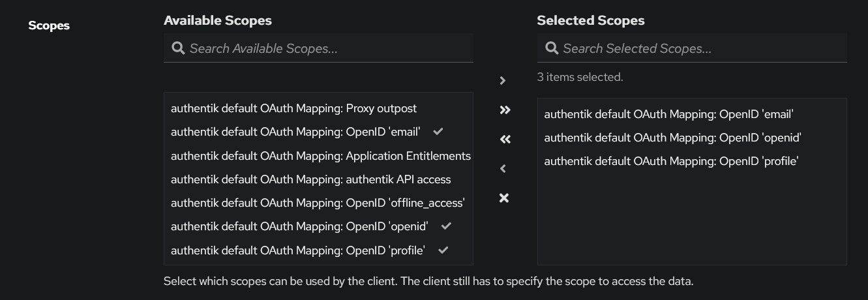Click checkmark next to available OpenID 'profile'
This screenshot has width=868, height=300.
(x=443, y=250)
